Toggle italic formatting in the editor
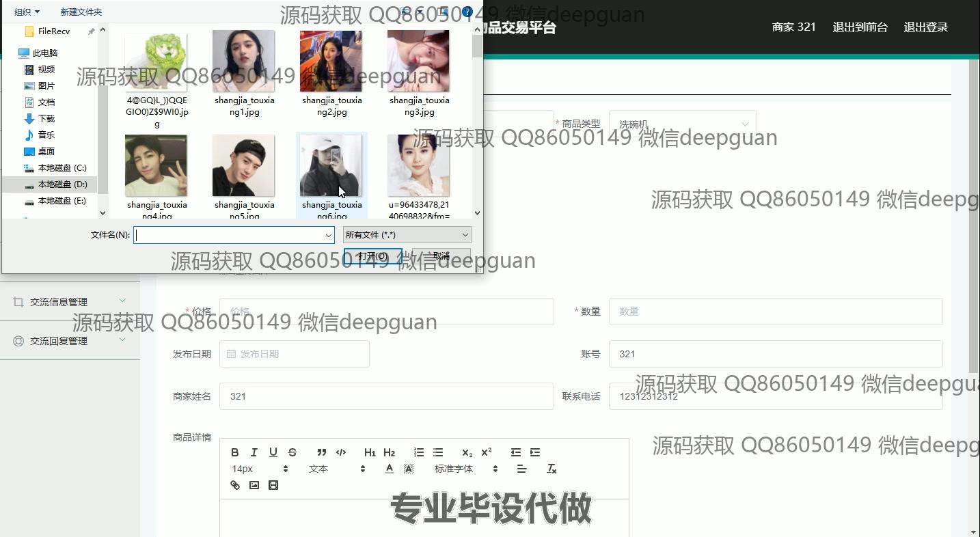The height and width of the screenshot is (537, 980). 254,452
